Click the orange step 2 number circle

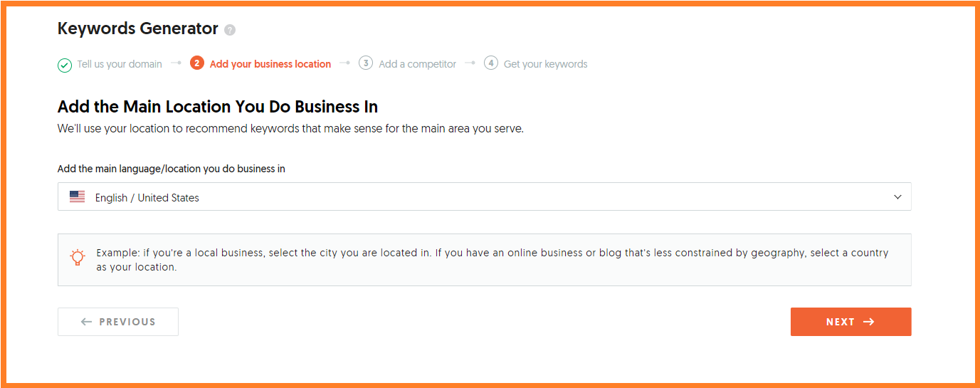point(197,63)
